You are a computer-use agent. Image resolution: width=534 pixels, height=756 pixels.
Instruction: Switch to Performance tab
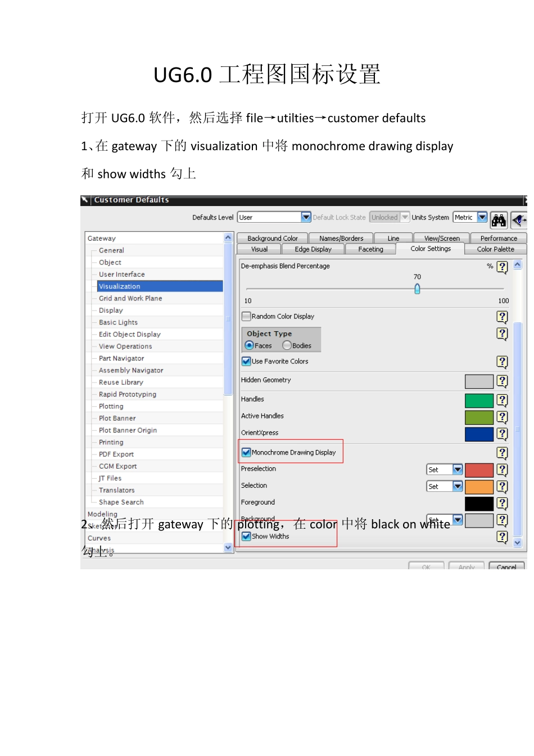(499, 238)
